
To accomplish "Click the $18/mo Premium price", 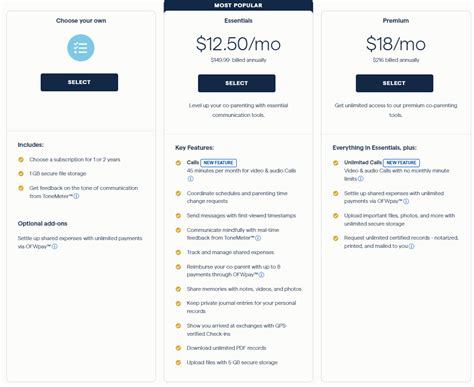I will point(396,44).
